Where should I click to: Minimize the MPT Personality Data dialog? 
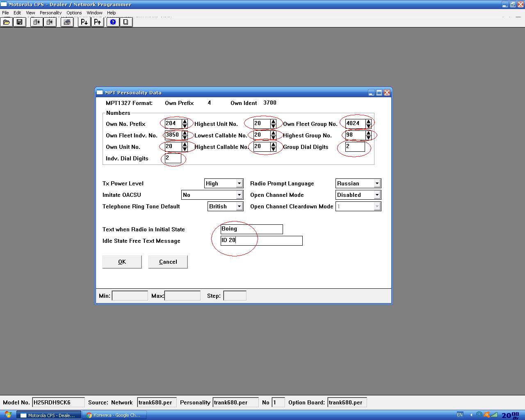[x=371, y=93]
